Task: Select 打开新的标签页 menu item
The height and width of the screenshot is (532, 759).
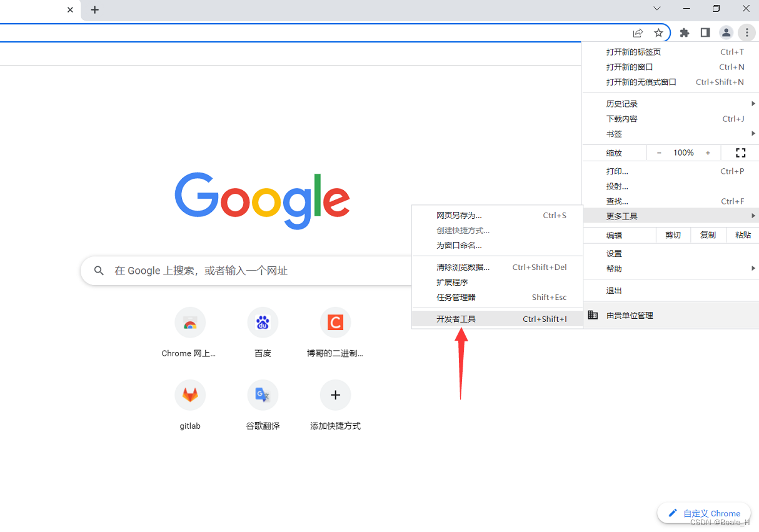Action: pos(670,52)
